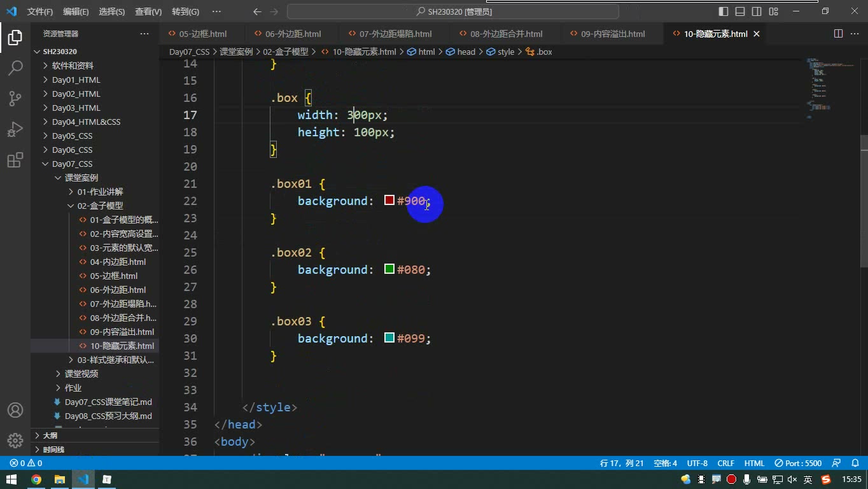Toggle Live Server at Port: 5500
868x489 pixels.
798,464
